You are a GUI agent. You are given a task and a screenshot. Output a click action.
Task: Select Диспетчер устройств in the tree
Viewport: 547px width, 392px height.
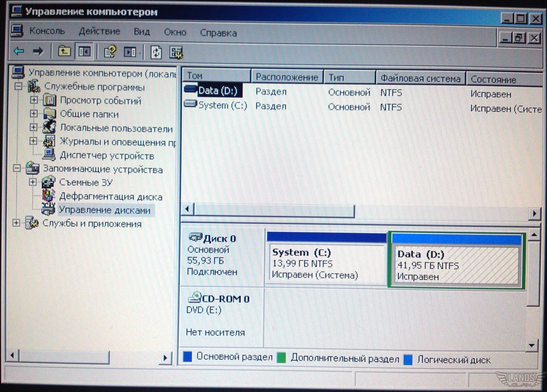pos(107,156)
